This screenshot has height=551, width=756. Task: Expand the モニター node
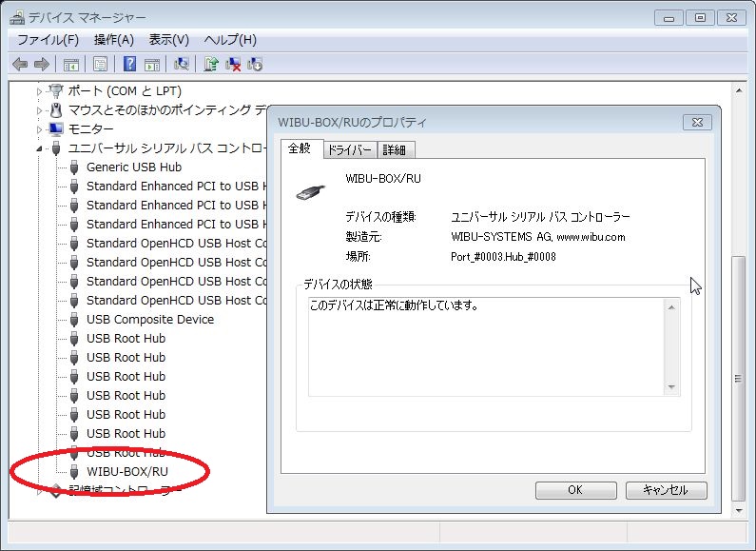click(40, 129)
